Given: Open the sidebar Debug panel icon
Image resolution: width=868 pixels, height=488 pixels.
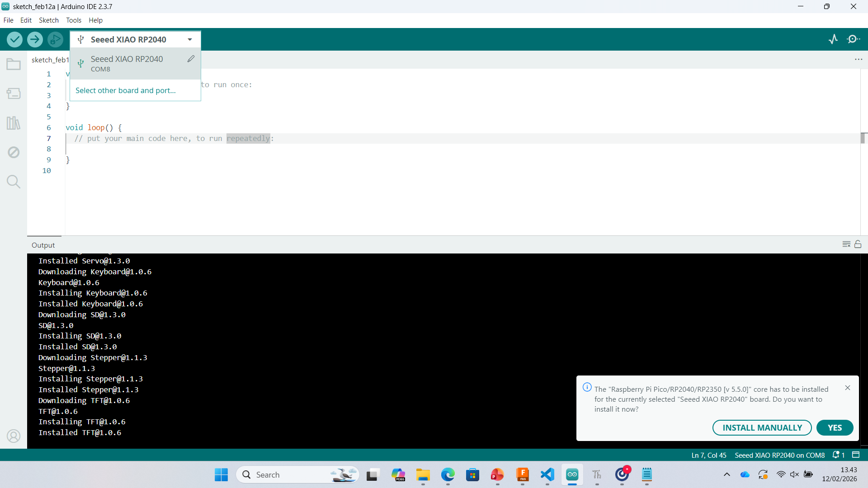Looking at the screenshot, I should pyautogui.click(x=14, y=152).
